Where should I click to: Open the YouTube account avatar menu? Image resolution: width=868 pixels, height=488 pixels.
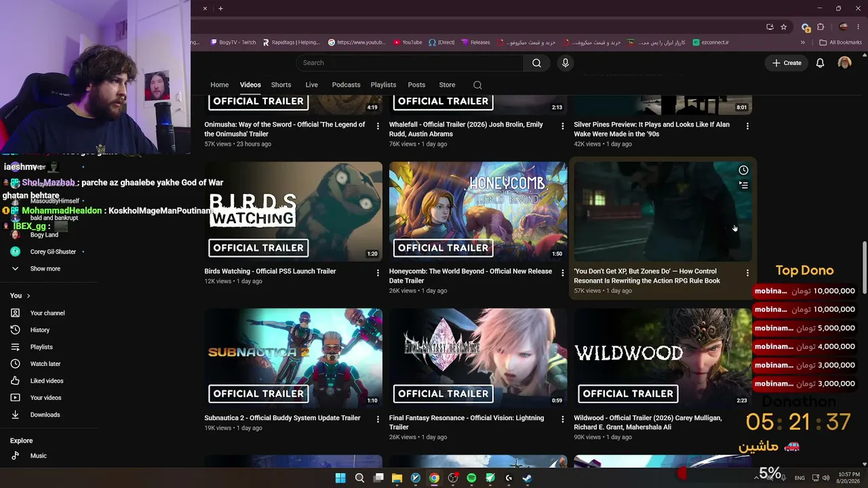tap(844, 63)
